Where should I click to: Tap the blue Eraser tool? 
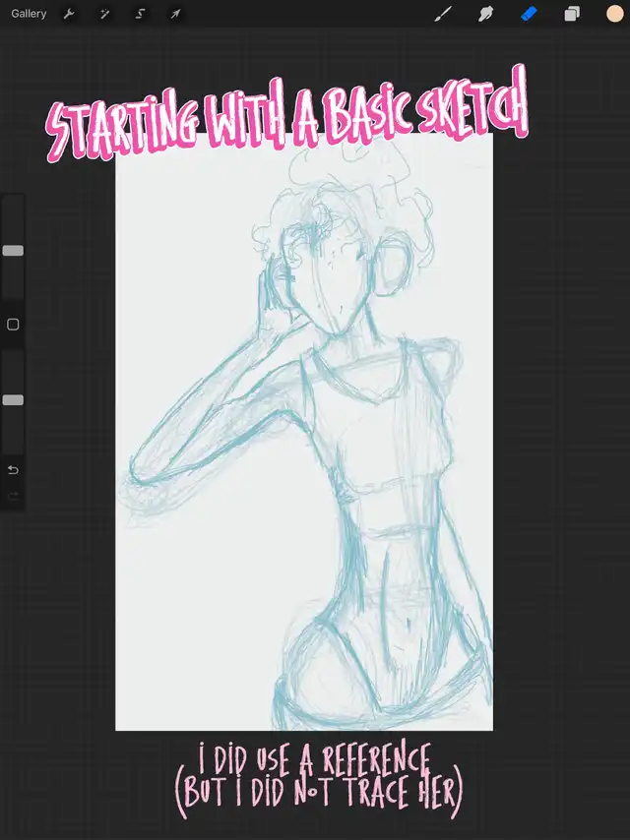click(x=529, y=14)
